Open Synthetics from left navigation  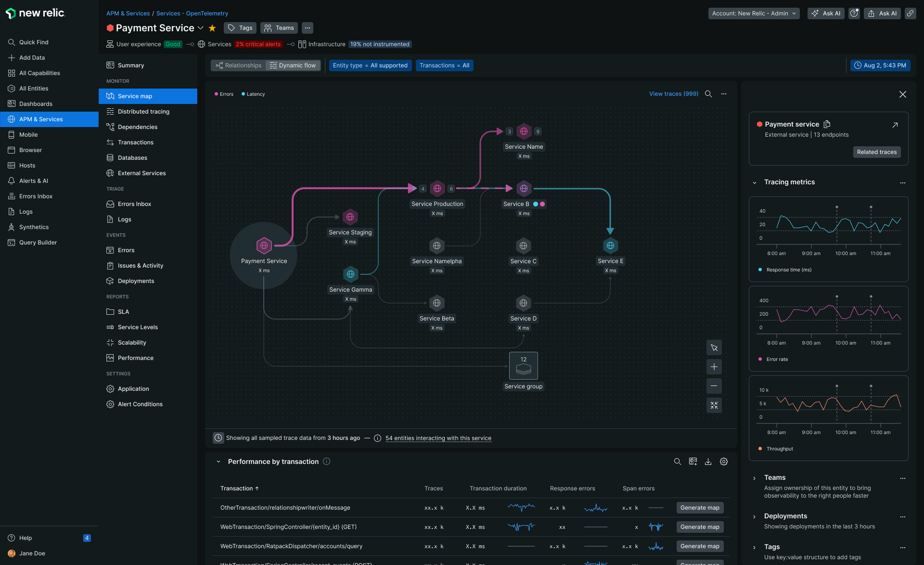click(49, 227)
